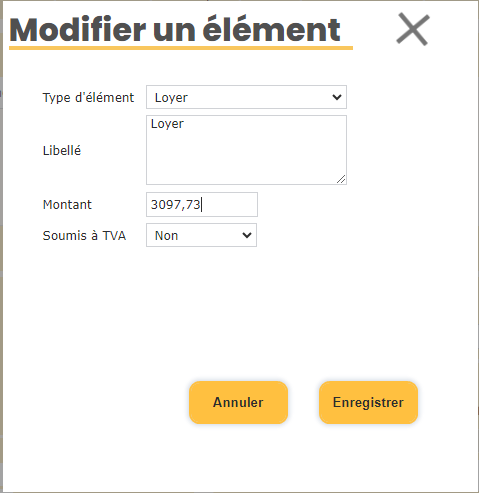The image size is (479, 493).
Task: Click the Loyer value in type selector
Action: click(171, 98)
